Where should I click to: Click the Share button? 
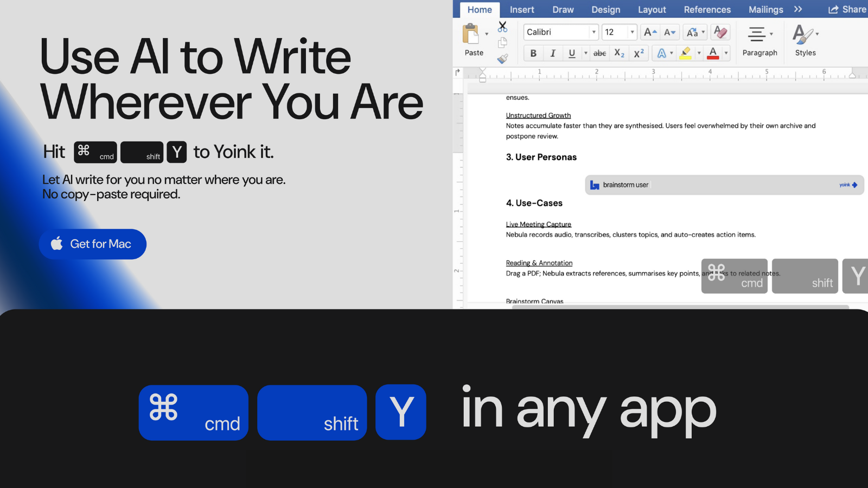pos(847,9)
